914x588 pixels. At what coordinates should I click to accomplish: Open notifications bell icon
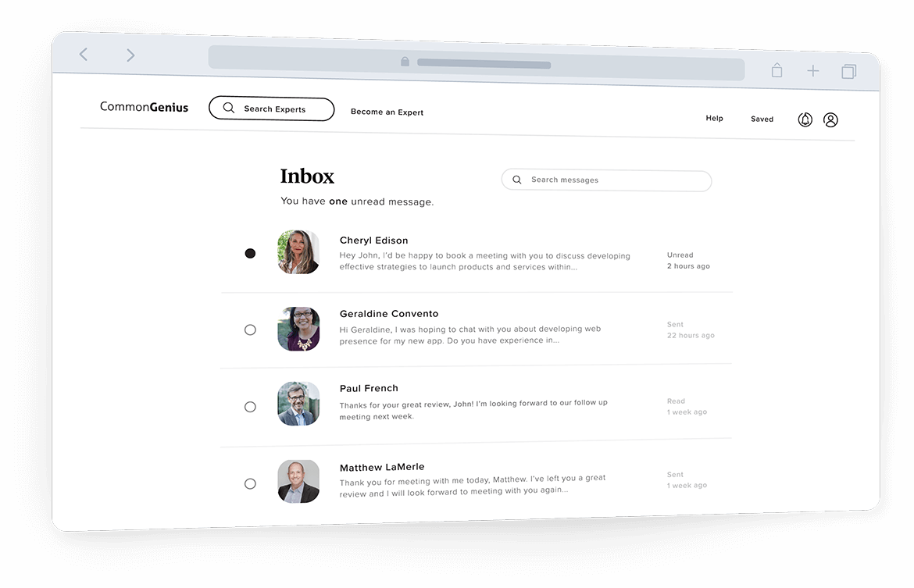805,119
